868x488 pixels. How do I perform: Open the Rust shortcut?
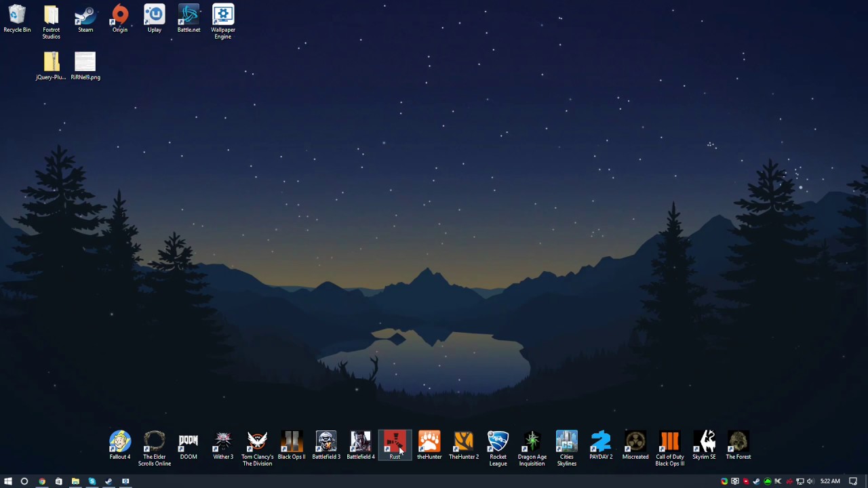click(x=395, y=442)
